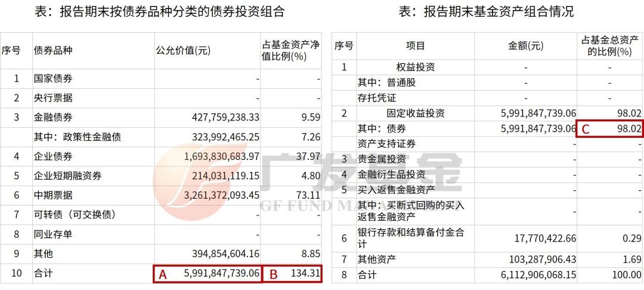Select the 金融债券 row label

(x=53, y=118)
